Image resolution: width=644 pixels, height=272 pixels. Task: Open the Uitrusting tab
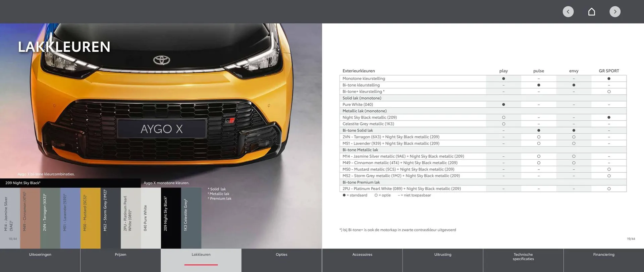click(443, 260)
